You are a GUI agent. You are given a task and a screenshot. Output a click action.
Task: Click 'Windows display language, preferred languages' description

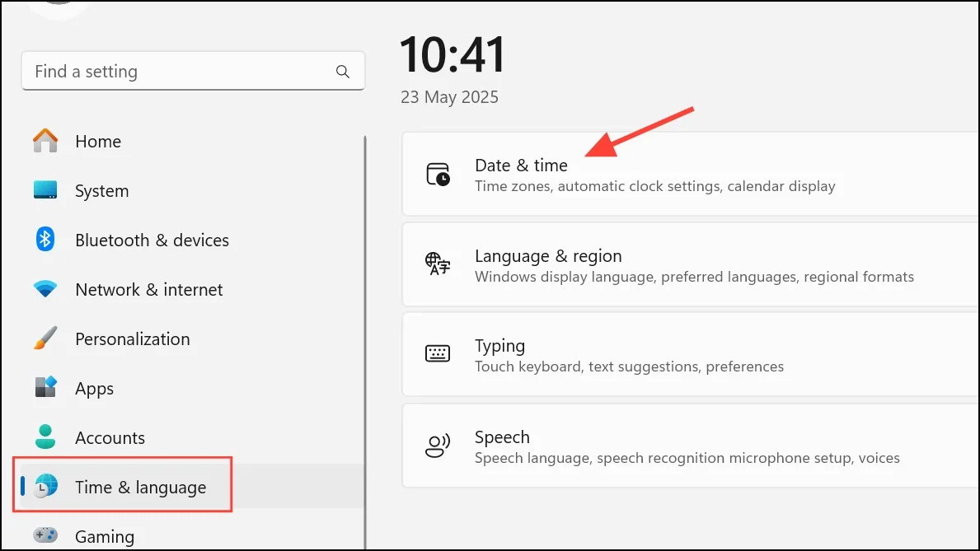tap(694, 277)
